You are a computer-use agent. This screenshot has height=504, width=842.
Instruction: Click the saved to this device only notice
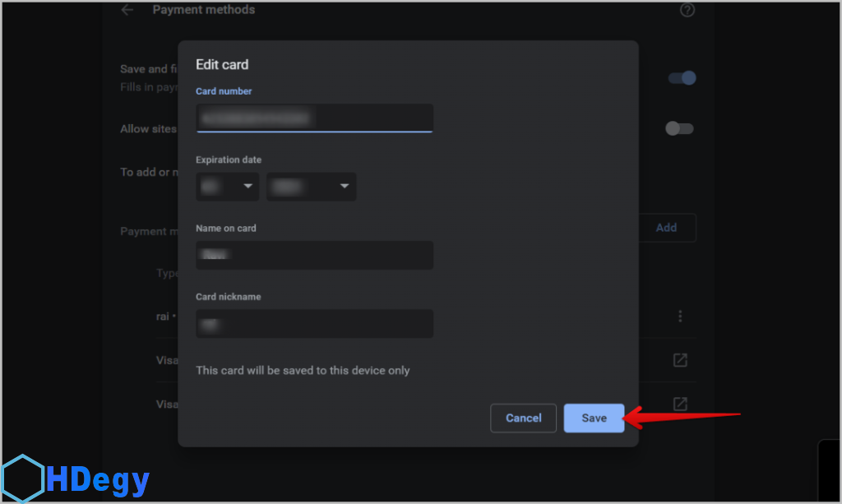coord(303,371)
